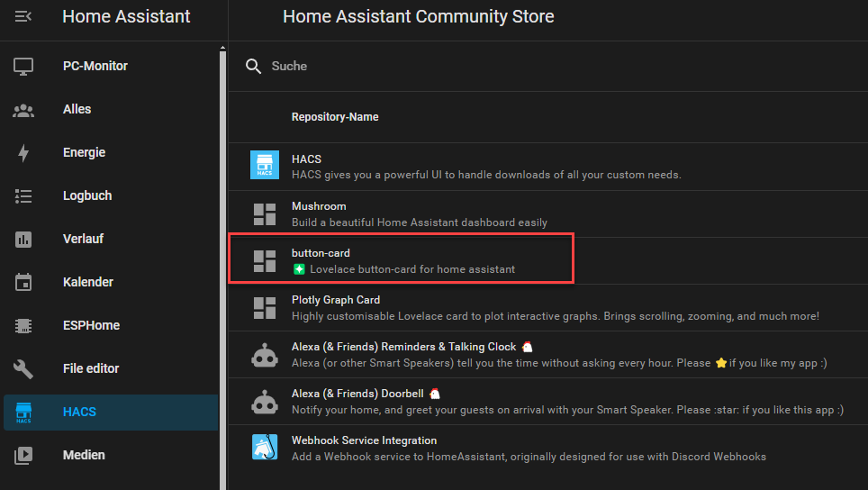Click the Energie lightning bolt icon
The image size is (868, 490).
(x=23, y=152)
